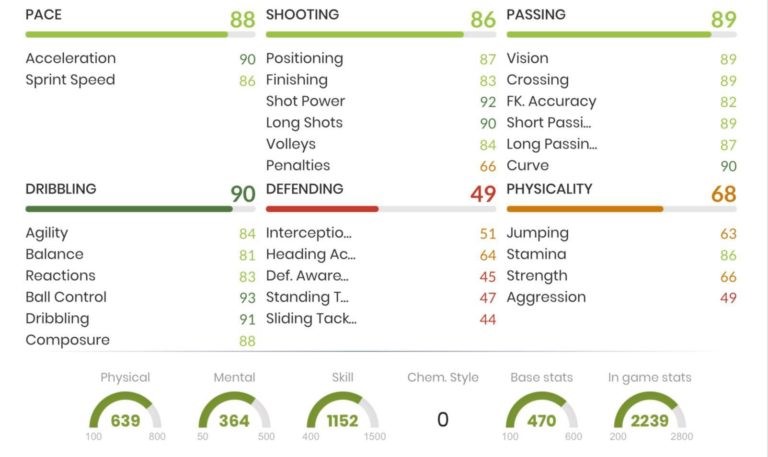Screen dimensions: 768x457
Task: Click the Composure value 88
Action: (246, 341)
